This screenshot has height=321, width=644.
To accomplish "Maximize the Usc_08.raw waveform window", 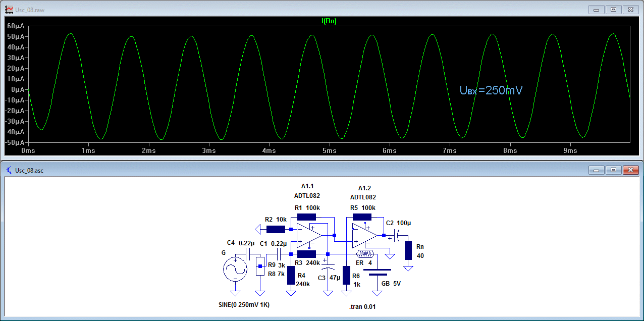I will 613,10.
